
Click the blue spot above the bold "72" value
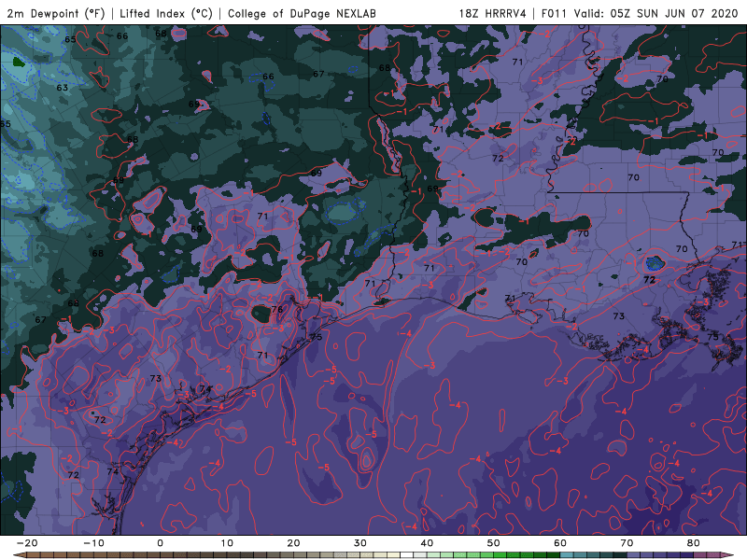point(654,263)
